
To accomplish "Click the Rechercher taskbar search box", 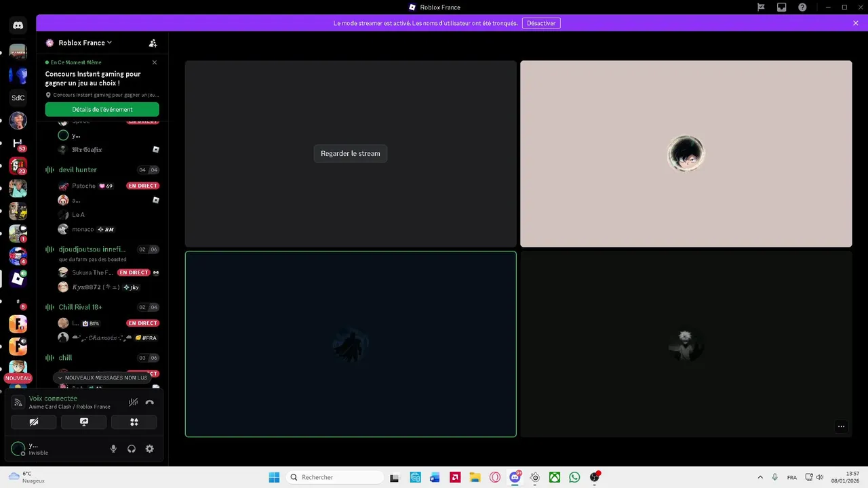I will pyautogui.click(x=335, y=477).
